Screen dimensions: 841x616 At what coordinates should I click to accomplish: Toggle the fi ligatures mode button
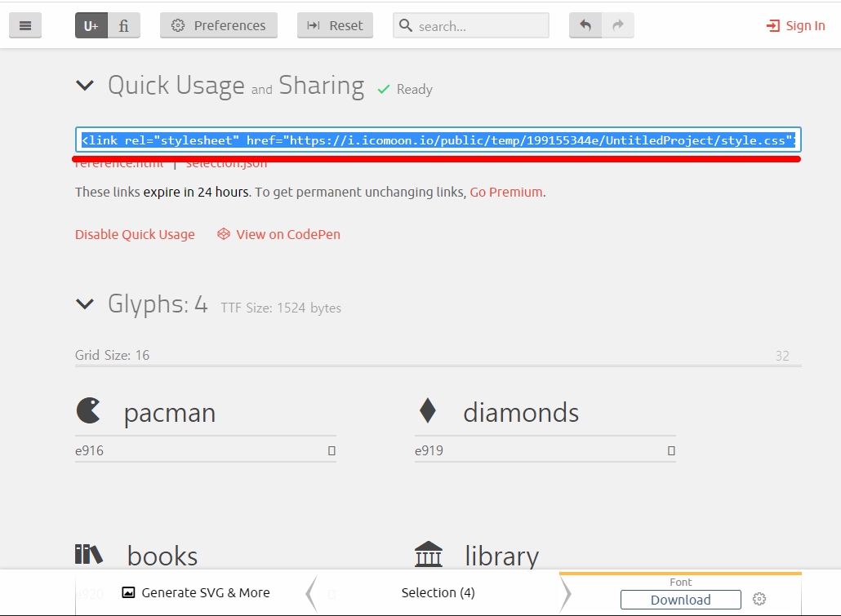click(x=124, y=25)
